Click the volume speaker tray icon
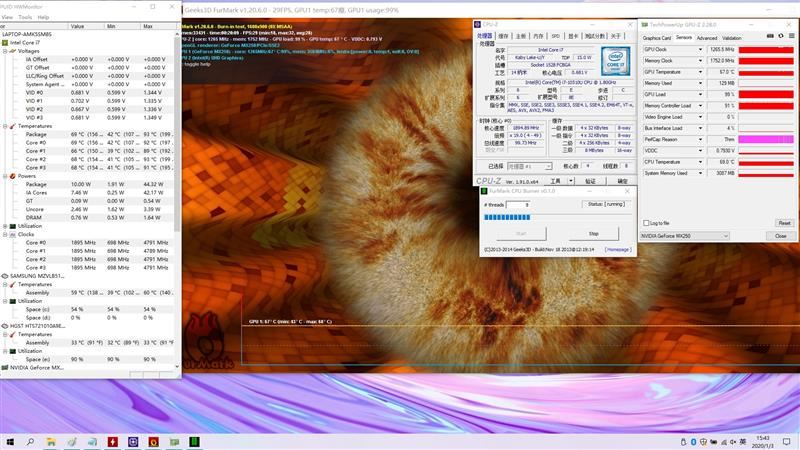 click(x=733, y=442)
